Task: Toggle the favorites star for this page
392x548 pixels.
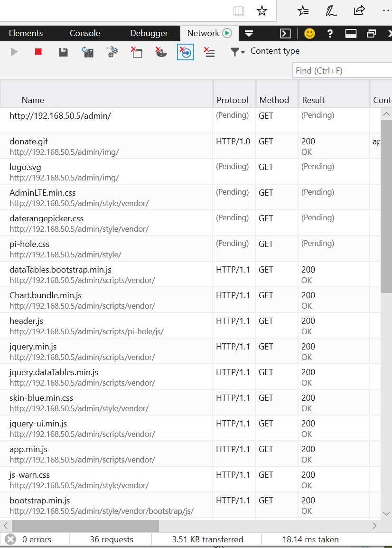Action: (262, 10)
